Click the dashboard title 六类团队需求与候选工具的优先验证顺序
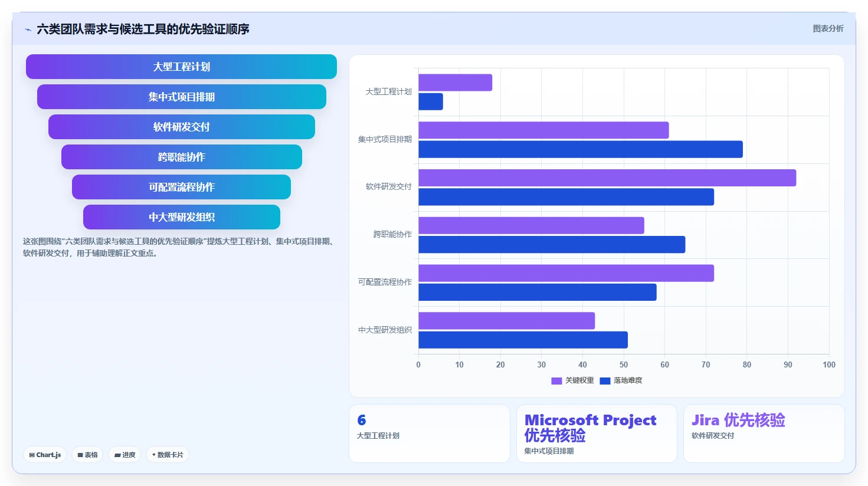This screenshot has height=486, width=868. click(x=143, y=29)
